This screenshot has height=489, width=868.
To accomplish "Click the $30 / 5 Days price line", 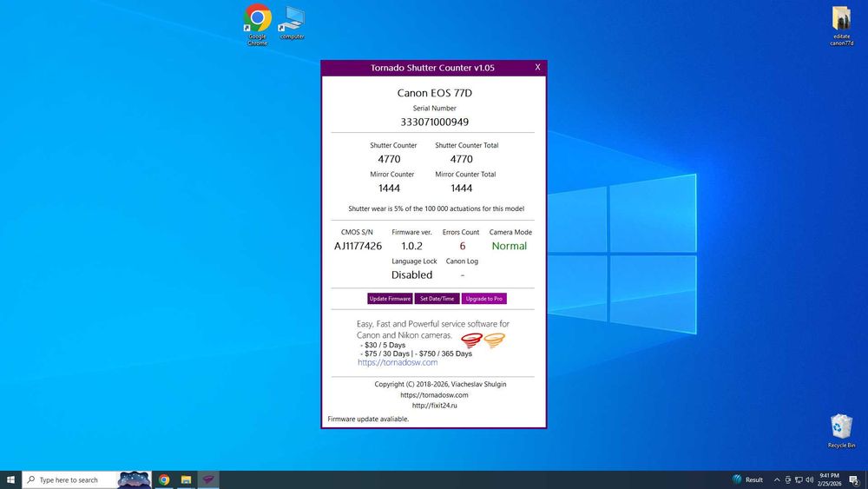I will pos(383,345).
